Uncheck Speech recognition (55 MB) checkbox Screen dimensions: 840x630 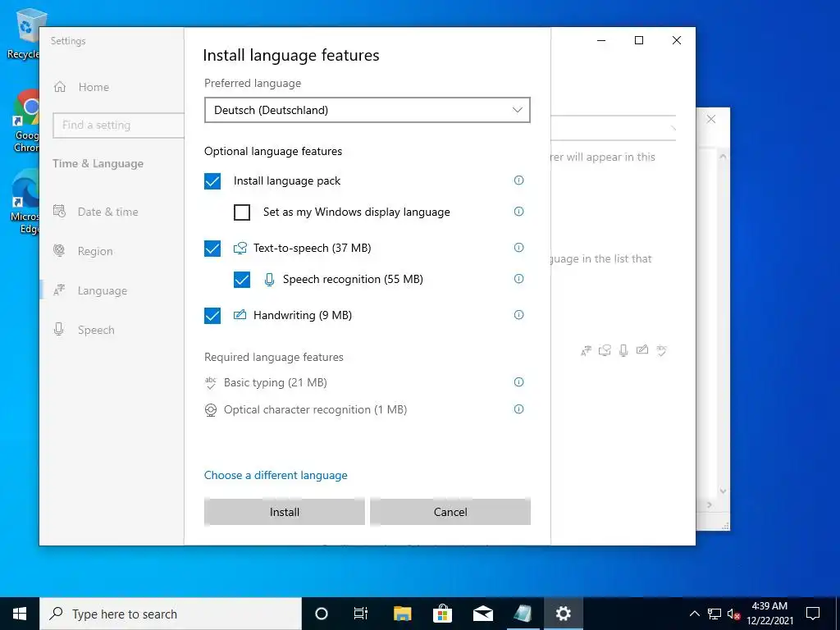click(242, 279)
